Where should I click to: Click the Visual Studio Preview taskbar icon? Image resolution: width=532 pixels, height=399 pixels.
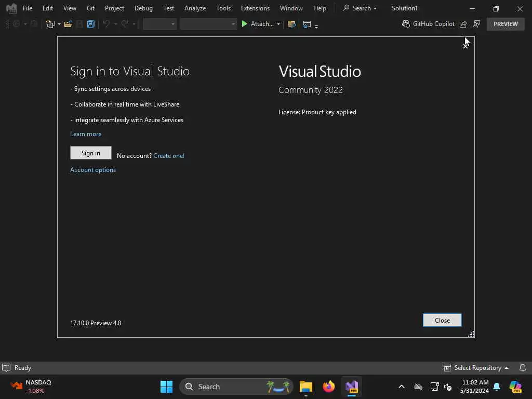[x=352, y=387]
